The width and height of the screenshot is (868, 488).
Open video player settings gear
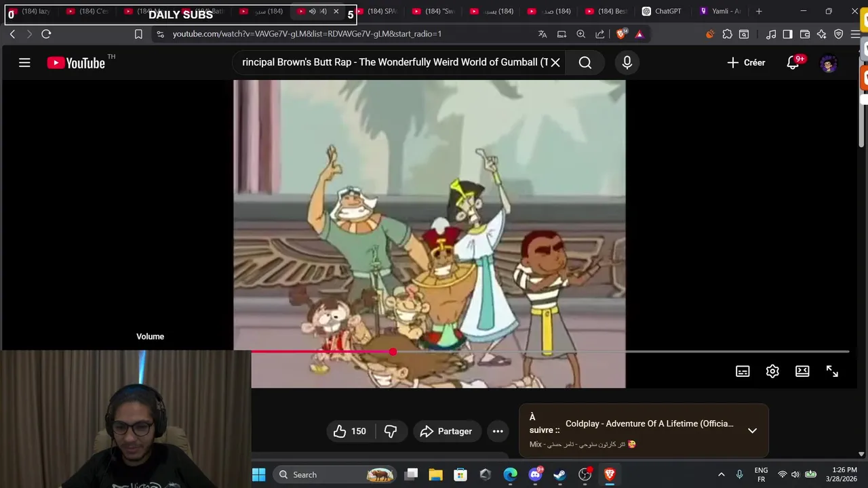pyautogui.click(x=772, y=371)
